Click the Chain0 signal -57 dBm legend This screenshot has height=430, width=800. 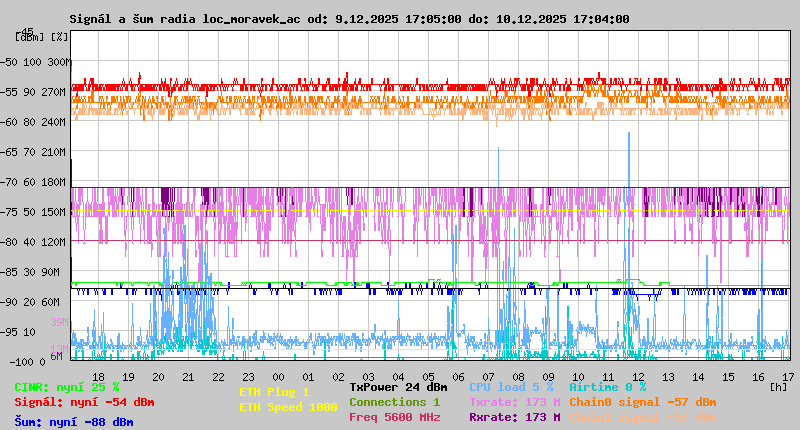(x=642, y=402)
